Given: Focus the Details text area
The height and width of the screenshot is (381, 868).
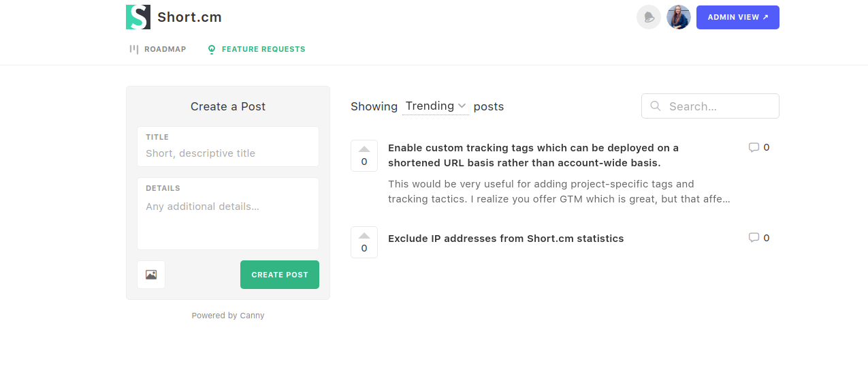Looking at the screenshot, I should 228,218.
